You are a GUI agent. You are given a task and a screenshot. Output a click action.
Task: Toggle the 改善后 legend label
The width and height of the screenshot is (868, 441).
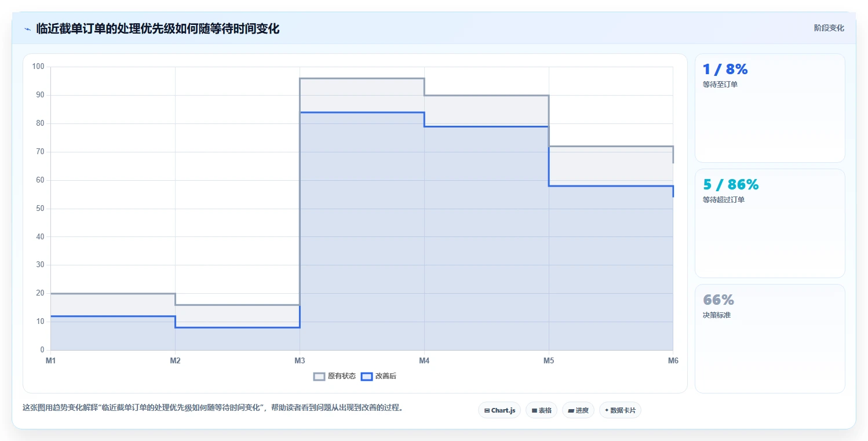tap(386, 376)
